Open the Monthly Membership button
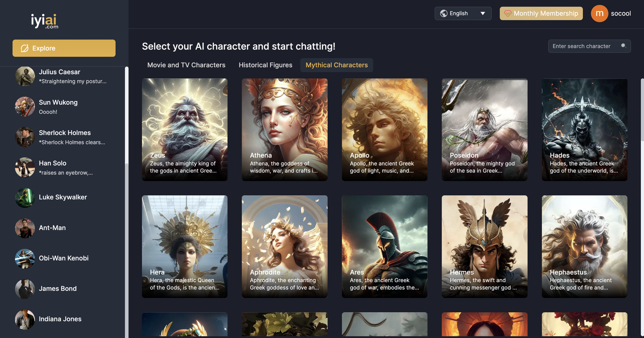The image size is (644, 338). 541,13
